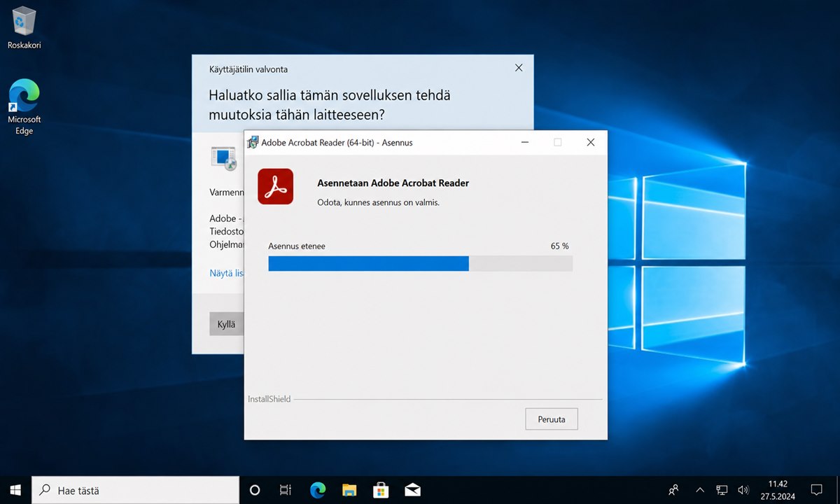Click the volume speaker icon
Screen dimensions: 840x504
click(x=743, y=490)
